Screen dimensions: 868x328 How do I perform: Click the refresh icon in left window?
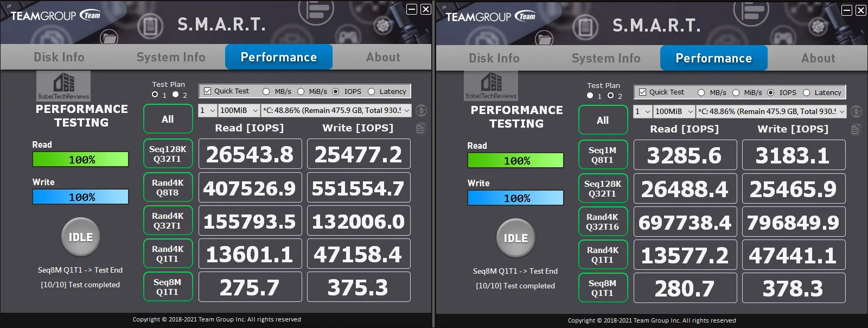pos(421,110)
